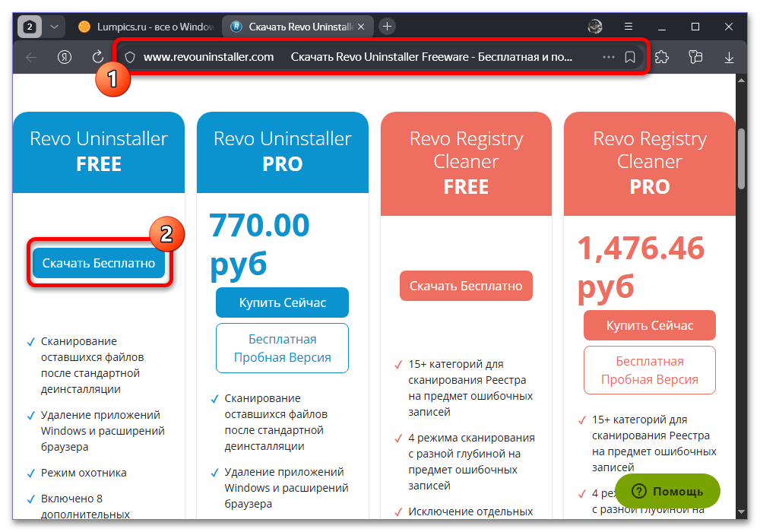Download Revo Uninstaller FREE with Скачать Бесплатно
The width and height of the screenshot is (760, 532).
pyautogui.click(x=99, y=263)
